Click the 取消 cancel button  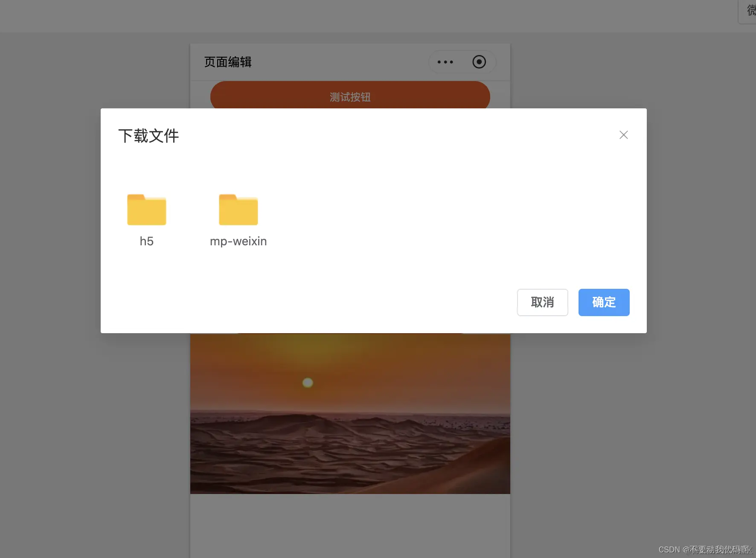(542, 302)
